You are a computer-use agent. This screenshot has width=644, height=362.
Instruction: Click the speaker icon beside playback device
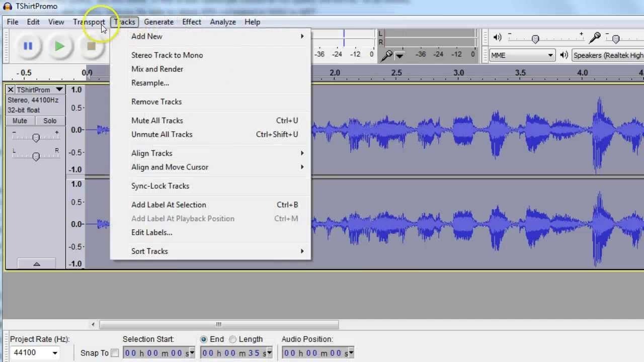coord(564,55)
